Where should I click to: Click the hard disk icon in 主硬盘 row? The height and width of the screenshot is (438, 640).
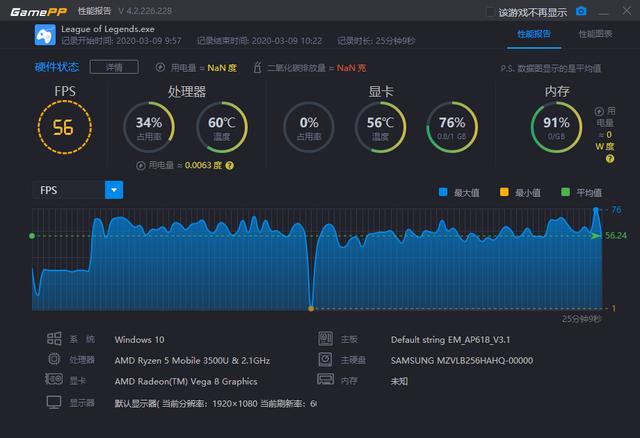pyautogui.click(x=325, y=359)
